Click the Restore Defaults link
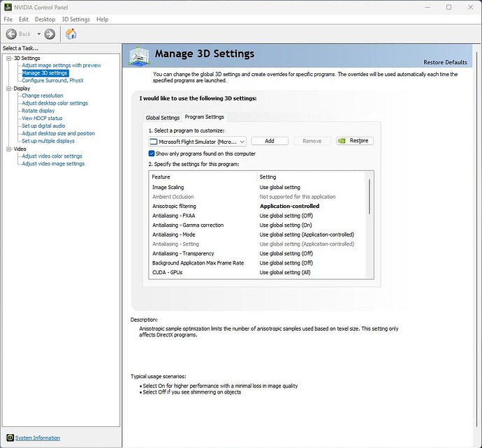The width and height of the screenshot is (482, 448). 445,62
